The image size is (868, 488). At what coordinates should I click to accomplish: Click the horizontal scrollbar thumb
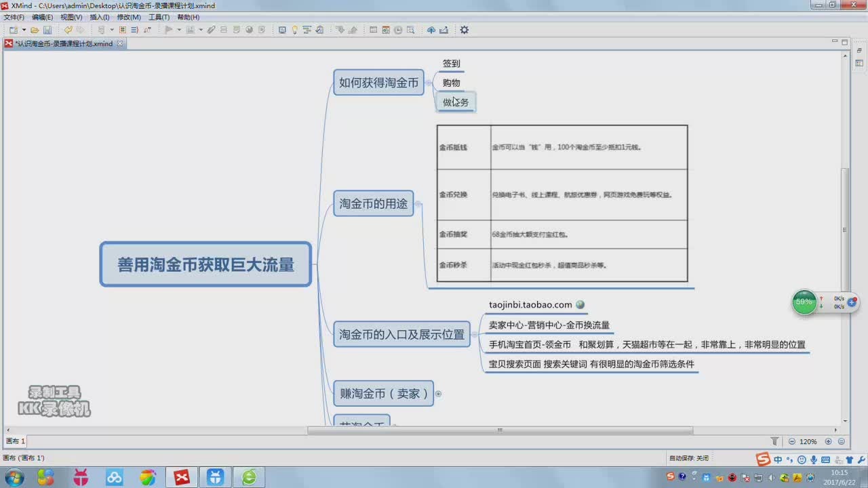tap(500, 430)
